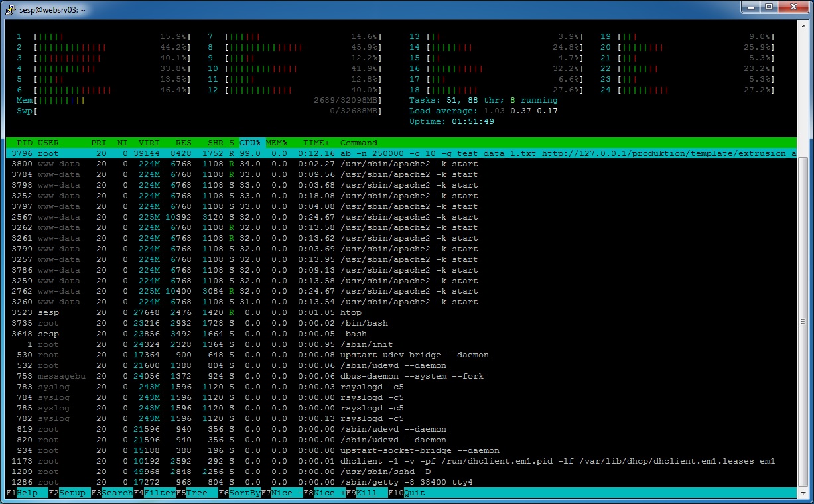Select the upstart-udev-bridge process row
Image resolution: width=814 pixels, height=504 pixels.
pyautogui.click(x=401, y=355)
